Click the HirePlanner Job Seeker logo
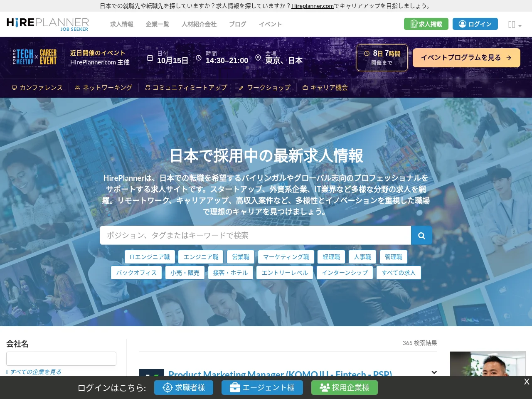 48,24
